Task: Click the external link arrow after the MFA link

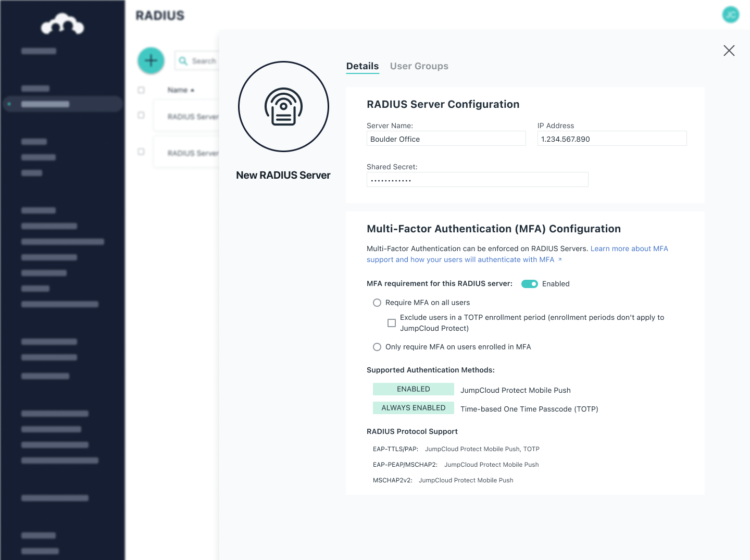Action: click(x=560, y=259)
